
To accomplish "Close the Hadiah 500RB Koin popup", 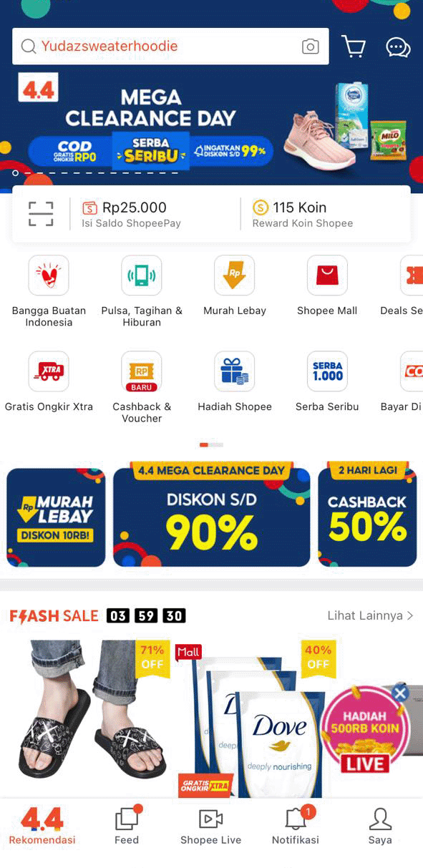I will (400, 693).
